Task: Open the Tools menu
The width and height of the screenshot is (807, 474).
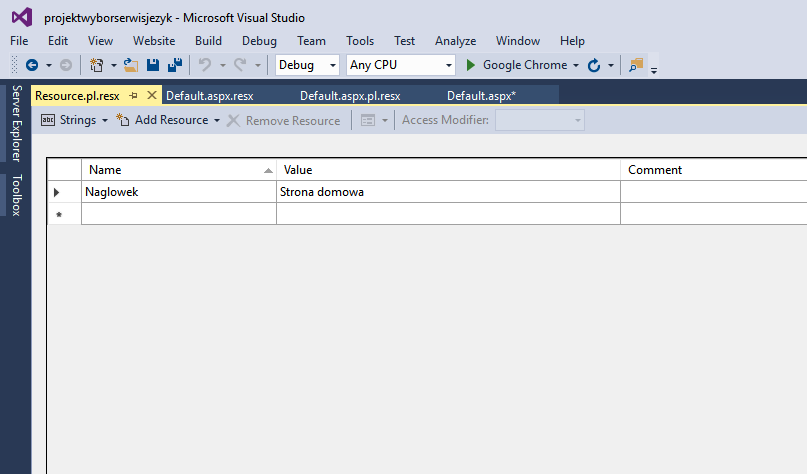Action: 360,41
